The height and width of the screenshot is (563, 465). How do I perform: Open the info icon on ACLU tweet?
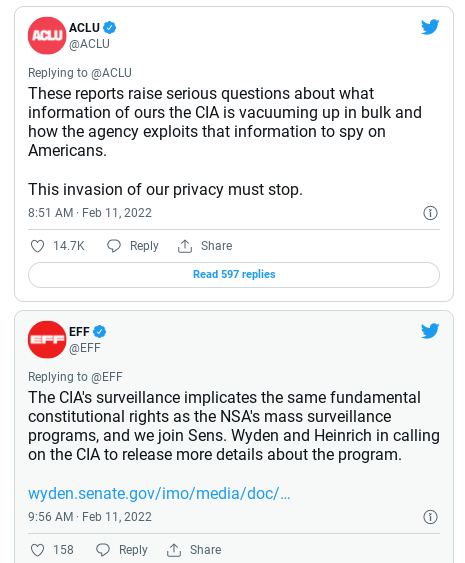(x=430, y=213)
